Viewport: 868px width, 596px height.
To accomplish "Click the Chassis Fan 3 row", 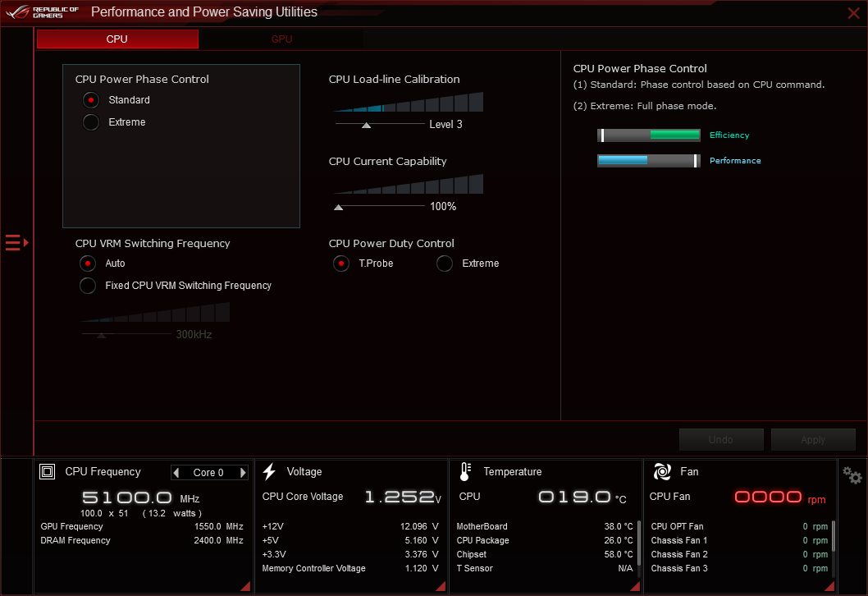I will (739, 568).
